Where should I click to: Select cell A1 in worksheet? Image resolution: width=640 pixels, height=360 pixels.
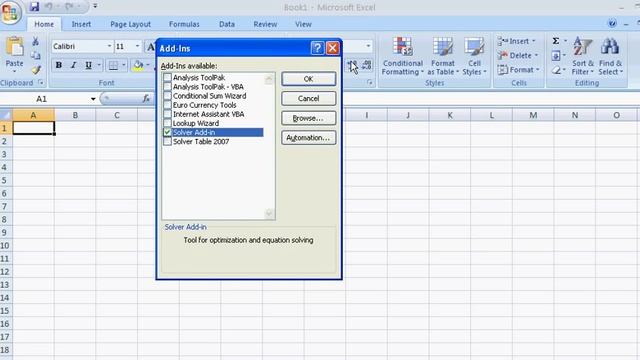(x=33, y=128)
